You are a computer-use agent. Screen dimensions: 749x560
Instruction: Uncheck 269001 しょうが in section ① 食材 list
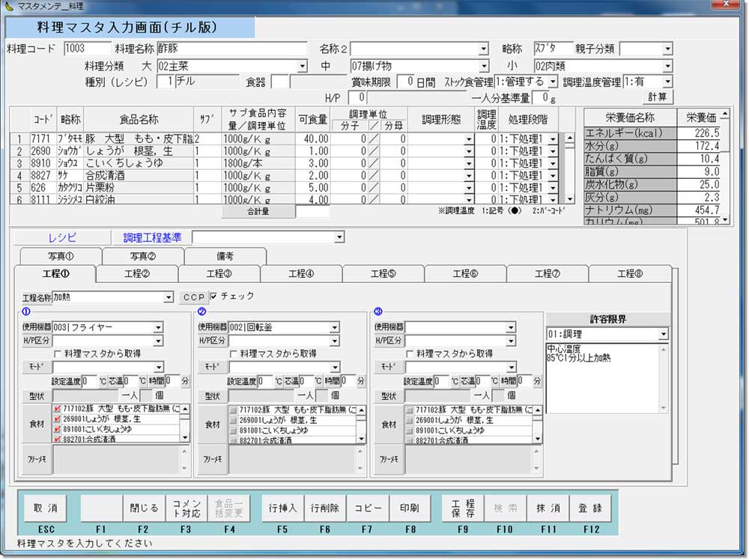(58, 419)
